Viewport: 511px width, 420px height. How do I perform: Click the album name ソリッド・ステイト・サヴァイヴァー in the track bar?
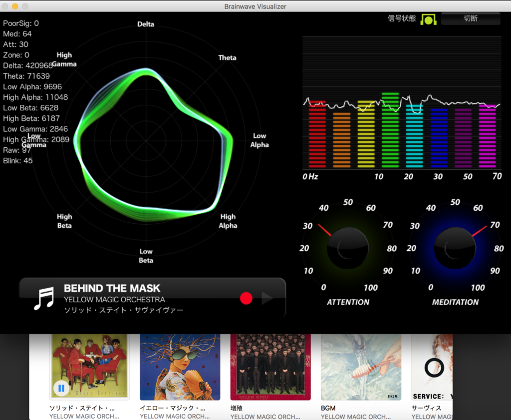tap(124, 310)
